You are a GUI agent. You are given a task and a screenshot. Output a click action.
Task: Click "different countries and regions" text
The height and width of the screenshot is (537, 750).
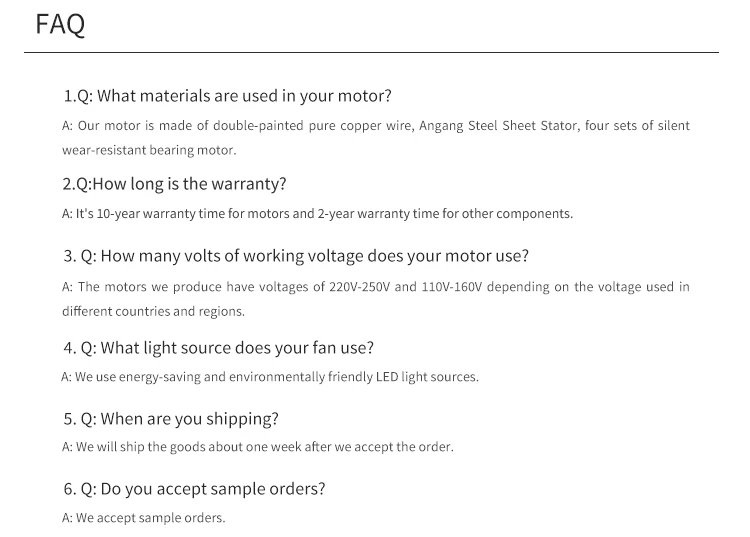153,311
